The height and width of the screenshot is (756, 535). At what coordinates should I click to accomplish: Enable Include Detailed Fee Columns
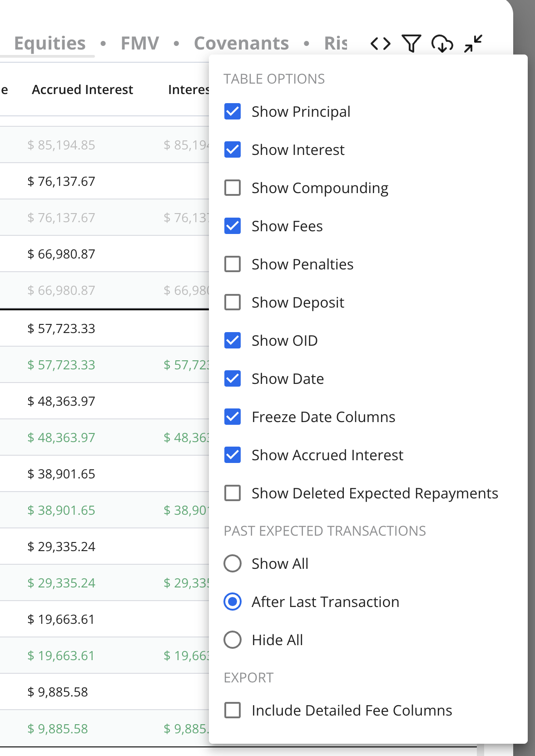[233, 710]
